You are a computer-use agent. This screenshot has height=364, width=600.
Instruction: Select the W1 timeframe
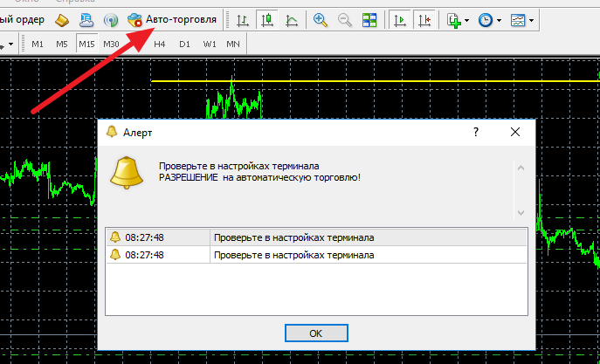(x=210, y=45)
